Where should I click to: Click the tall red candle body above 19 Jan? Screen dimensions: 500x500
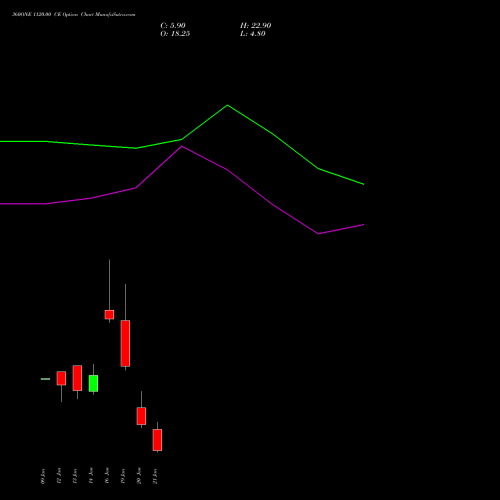click(125, 343)
